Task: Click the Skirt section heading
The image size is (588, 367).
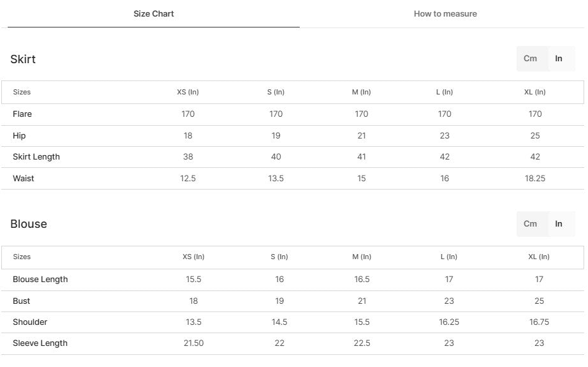Action: tap(23, 59)
